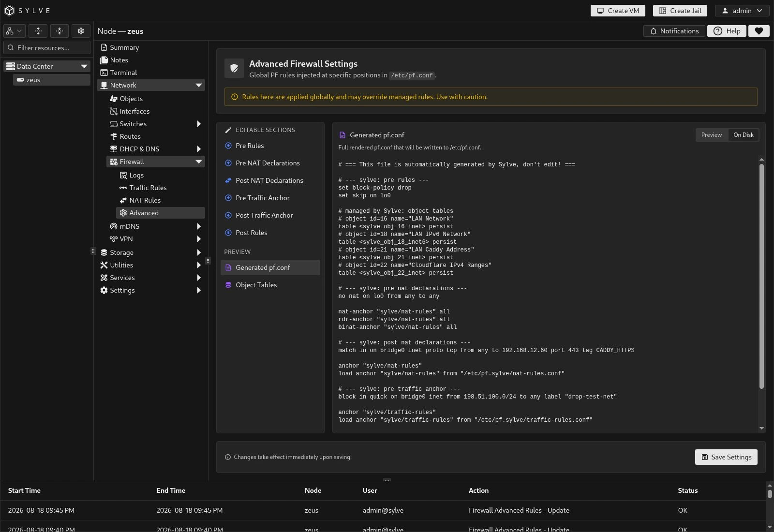Click the VPN icon

click(114, 239)
